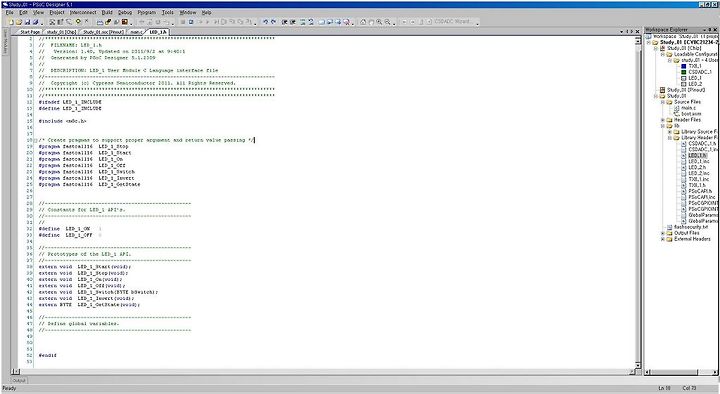Click the toolbar icon left of the hand tool

point(363,22)
